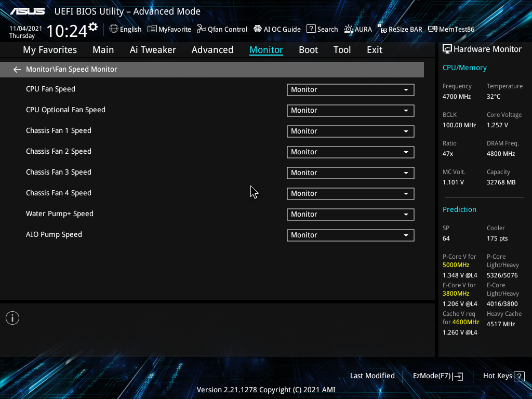Click the 4800 MHz DRAM frequency value

501,154
